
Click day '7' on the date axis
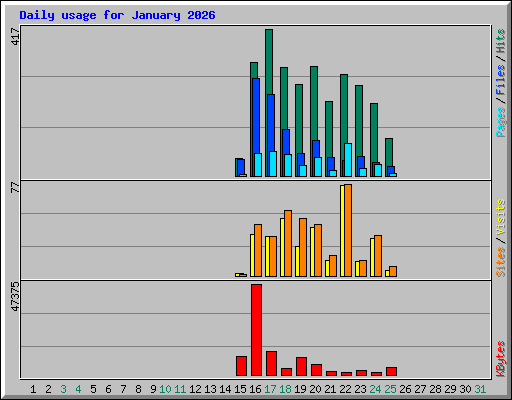click(x=123, y=389)
